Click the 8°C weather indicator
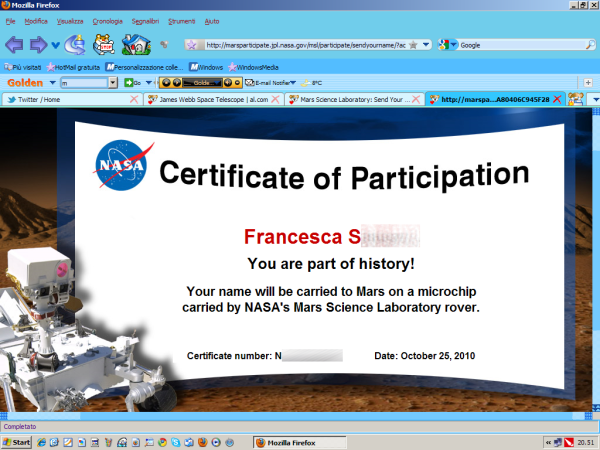Image resolution: width=600 pixels, height=450 pixels. [x=311, y=83]
